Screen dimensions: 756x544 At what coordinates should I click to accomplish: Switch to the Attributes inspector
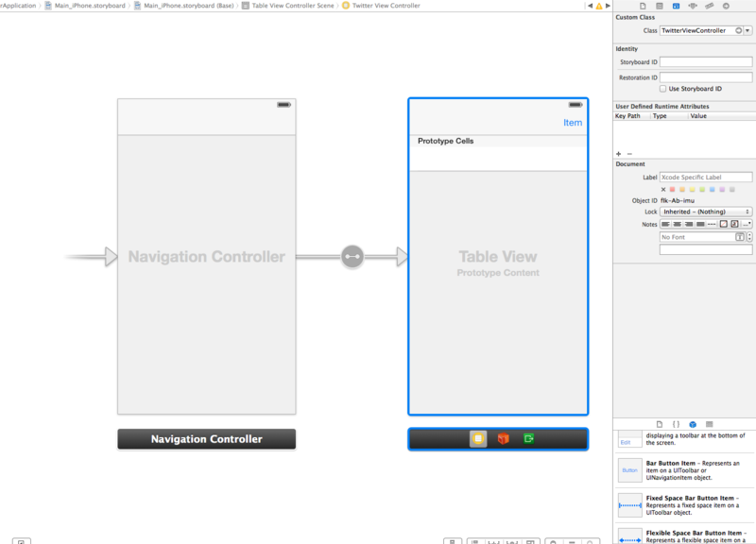click(693, 6)
